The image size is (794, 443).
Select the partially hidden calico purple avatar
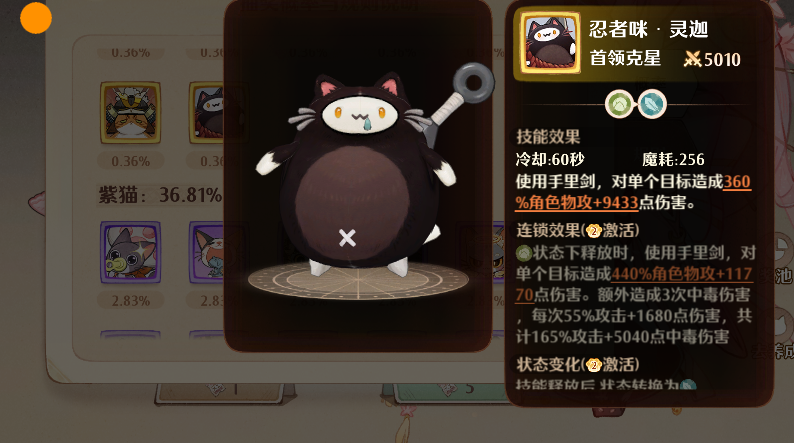coord(207,252)
